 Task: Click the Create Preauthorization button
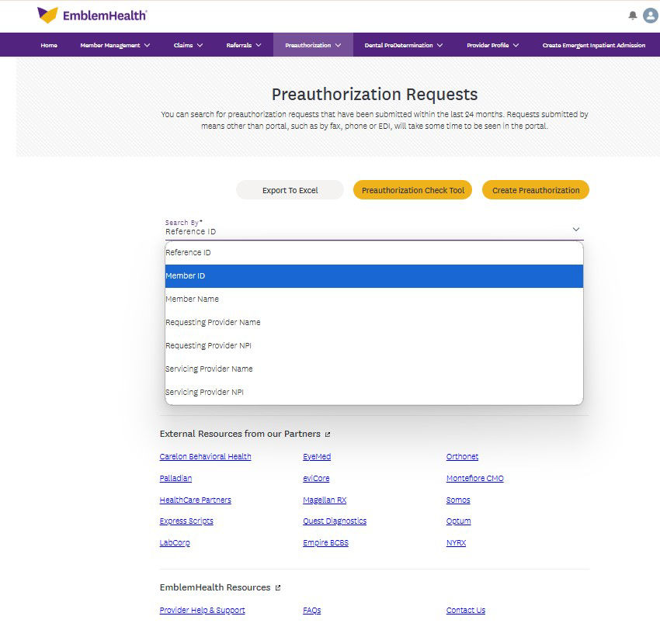[x=536, y=190]
